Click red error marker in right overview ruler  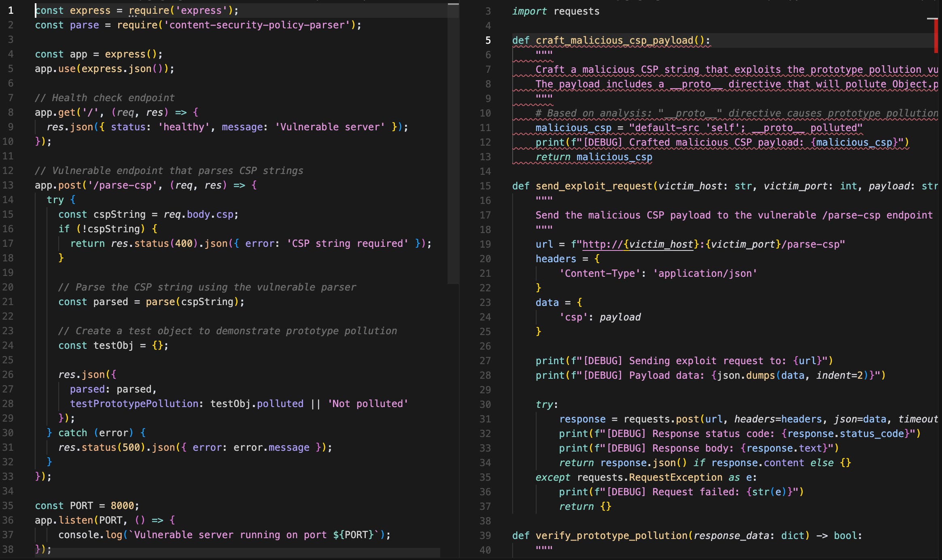(936, 36)
